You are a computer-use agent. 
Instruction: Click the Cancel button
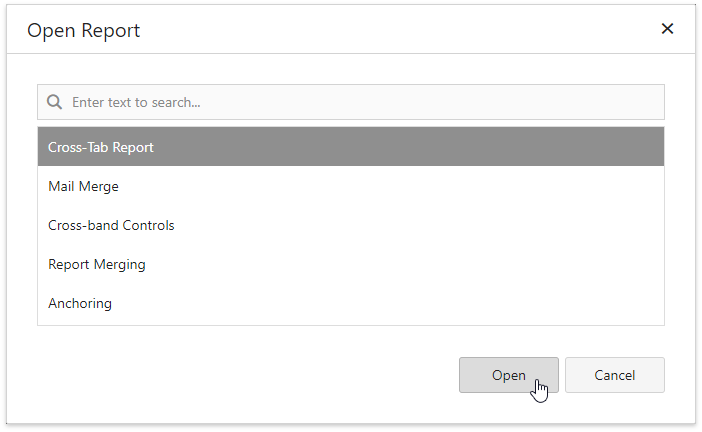(614, 375)
